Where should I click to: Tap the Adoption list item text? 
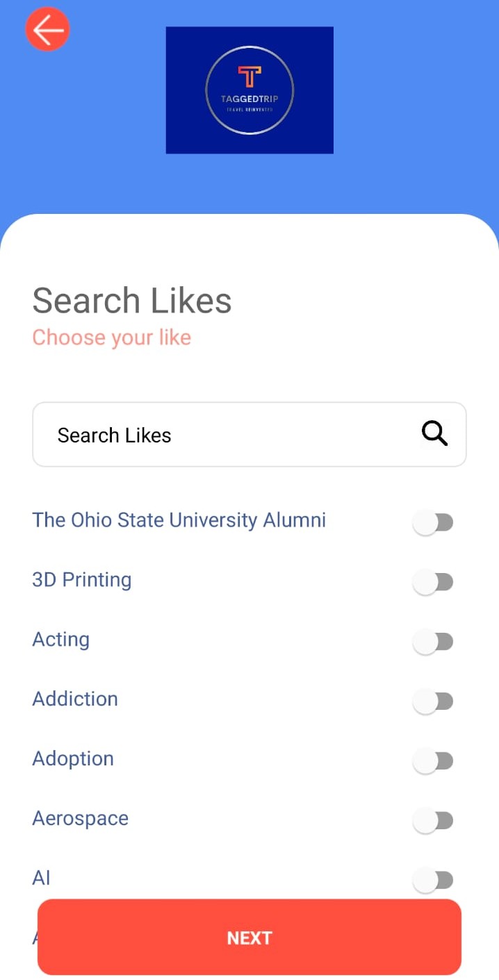click(73, 758)
